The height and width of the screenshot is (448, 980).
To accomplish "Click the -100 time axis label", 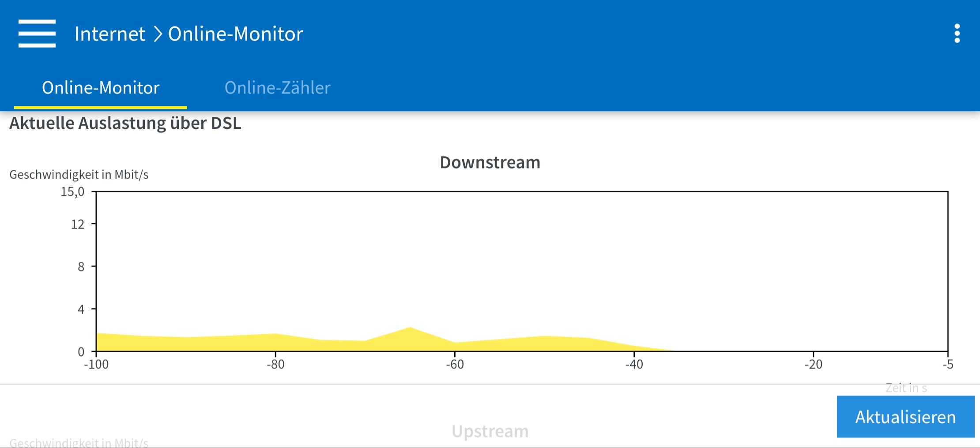I will 96,365.
